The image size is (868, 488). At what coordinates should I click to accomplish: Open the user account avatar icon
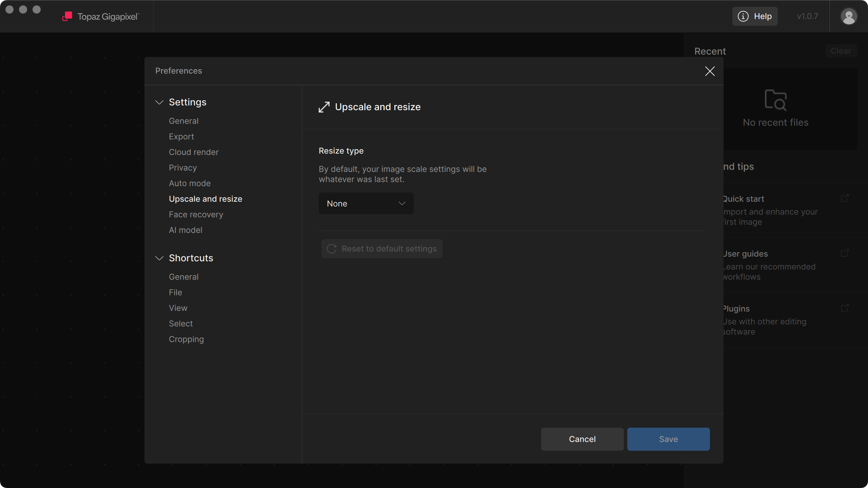[x=849, y=16]
